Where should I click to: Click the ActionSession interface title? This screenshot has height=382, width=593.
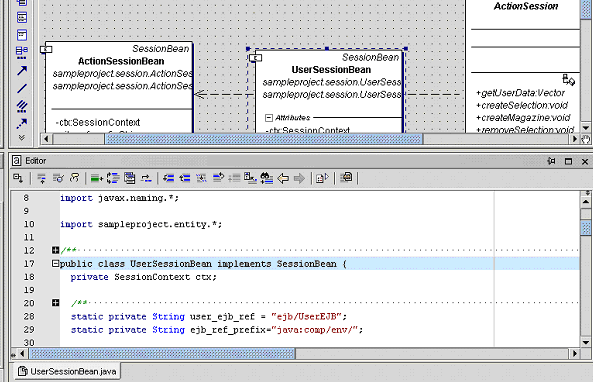pos(526,6)
